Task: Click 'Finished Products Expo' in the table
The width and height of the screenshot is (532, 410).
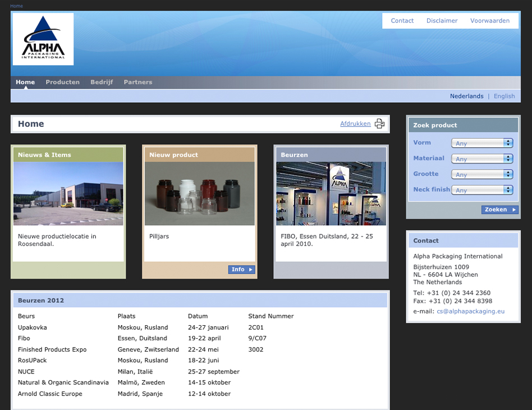Action: pyautogui.click(x=52, y=349)
